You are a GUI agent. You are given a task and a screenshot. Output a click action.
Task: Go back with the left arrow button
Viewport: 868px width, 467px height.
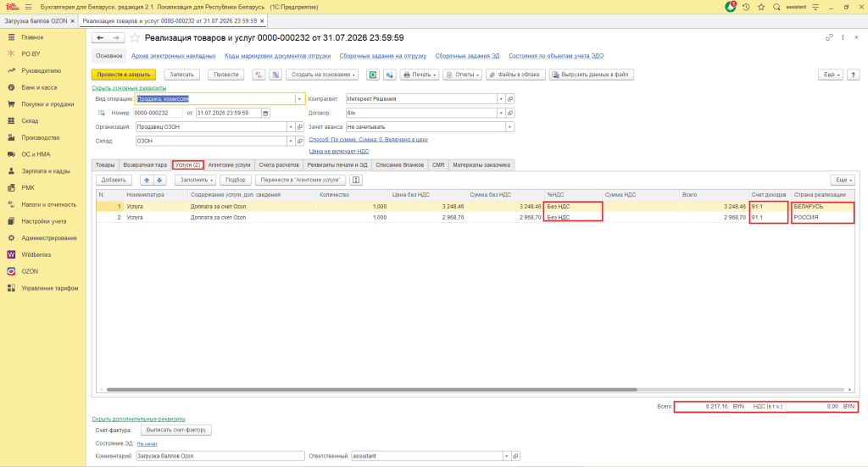pyautogui.click(x=100, y=37)
